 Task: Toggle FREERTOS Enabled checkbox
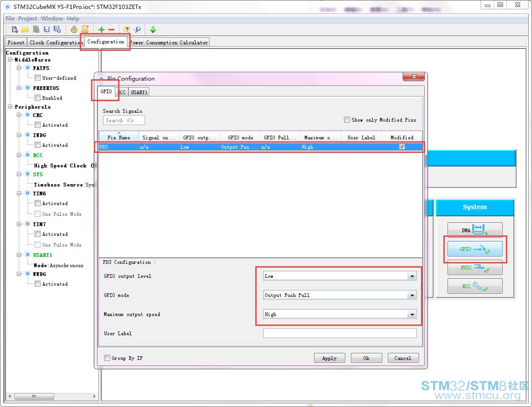(x=38, y=98)
